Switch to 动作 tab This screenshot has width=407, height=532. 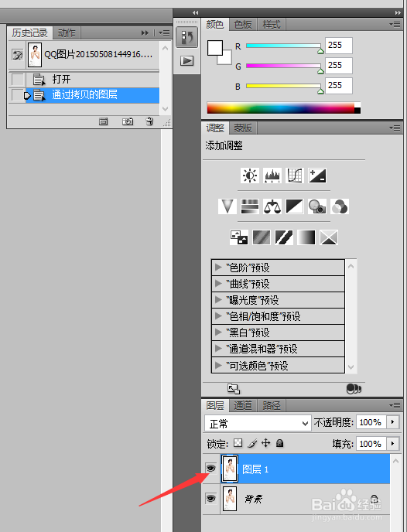click(67, 33)
